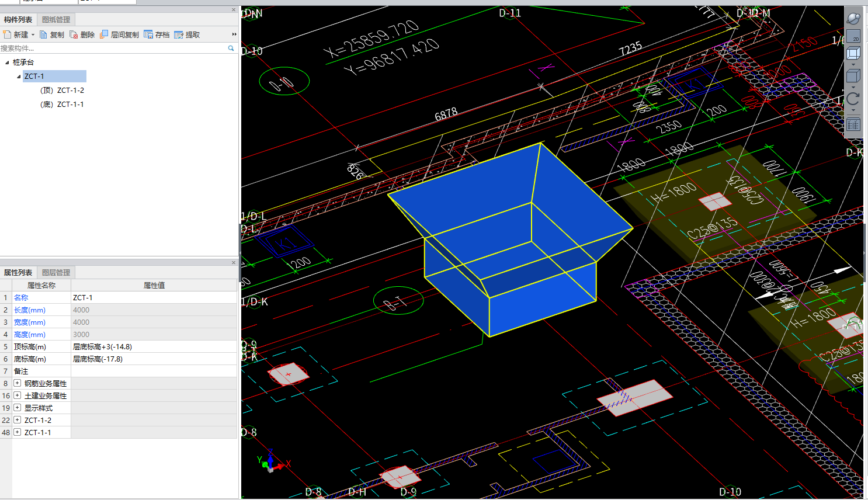Screen dimensions: 868x500
Task: Click the 存档 archive button
Action: (x=157, y=34)
